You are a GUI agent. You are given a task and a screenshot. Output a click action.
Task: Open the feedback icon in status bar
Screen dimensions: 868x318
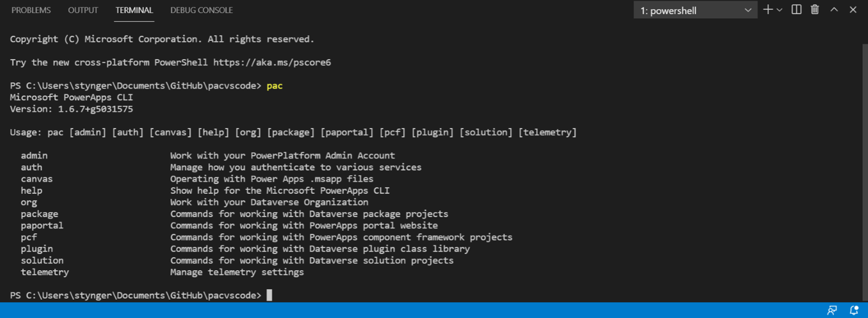[x=832, y=310]
